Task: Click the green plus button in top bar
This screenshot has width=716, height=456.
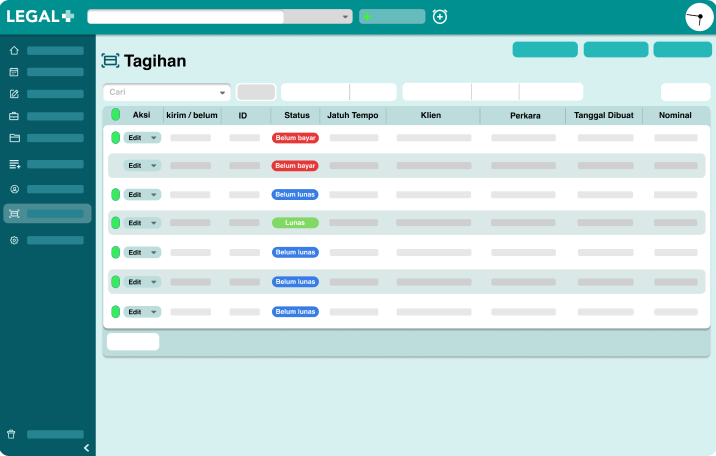Action: pyautogui.click(x=392, y=17)
